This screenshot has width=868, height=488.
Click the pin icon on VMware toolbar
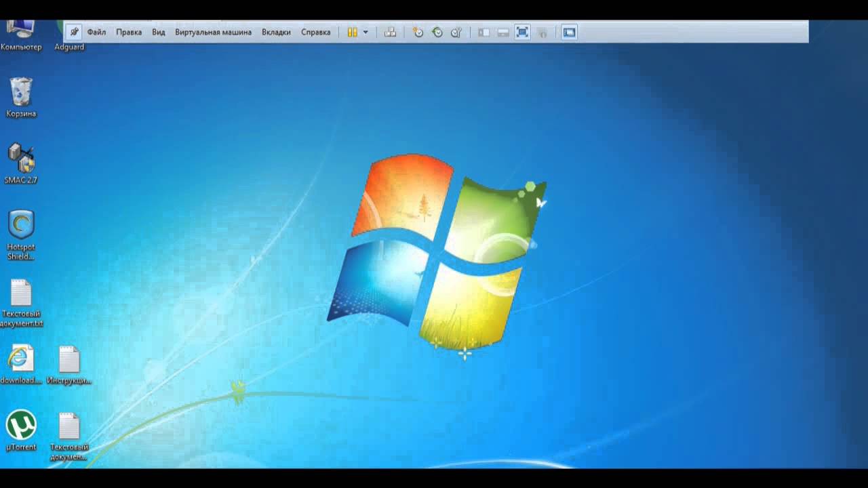(x=74, y=32)
